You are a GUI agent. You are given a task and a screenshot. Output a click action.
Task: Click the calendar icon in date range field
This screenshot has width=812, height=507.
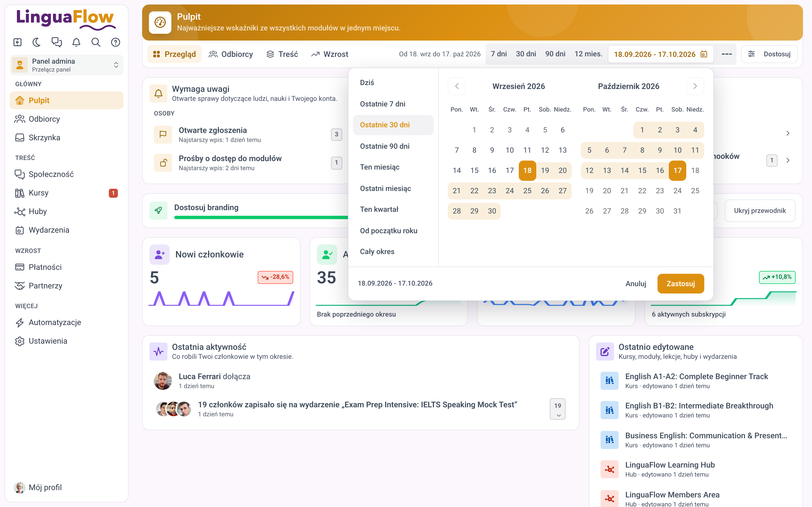(704, 54)
